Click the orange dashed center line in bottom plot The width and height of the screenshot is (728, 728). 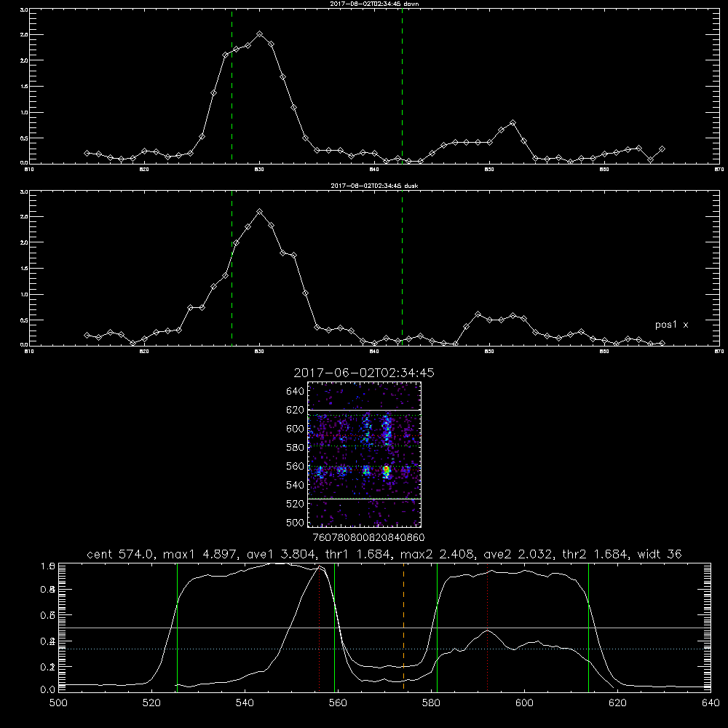[403, 627]
